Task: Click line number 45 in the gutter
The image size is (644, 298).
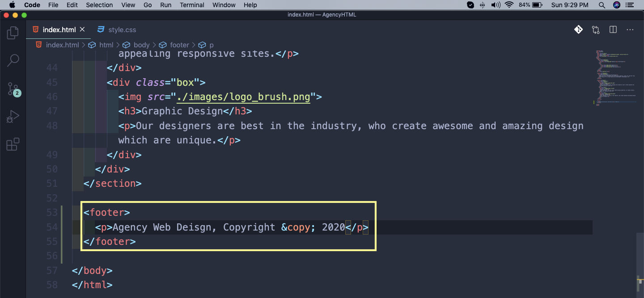Action: pyautogui.click(x=52, y=83)
